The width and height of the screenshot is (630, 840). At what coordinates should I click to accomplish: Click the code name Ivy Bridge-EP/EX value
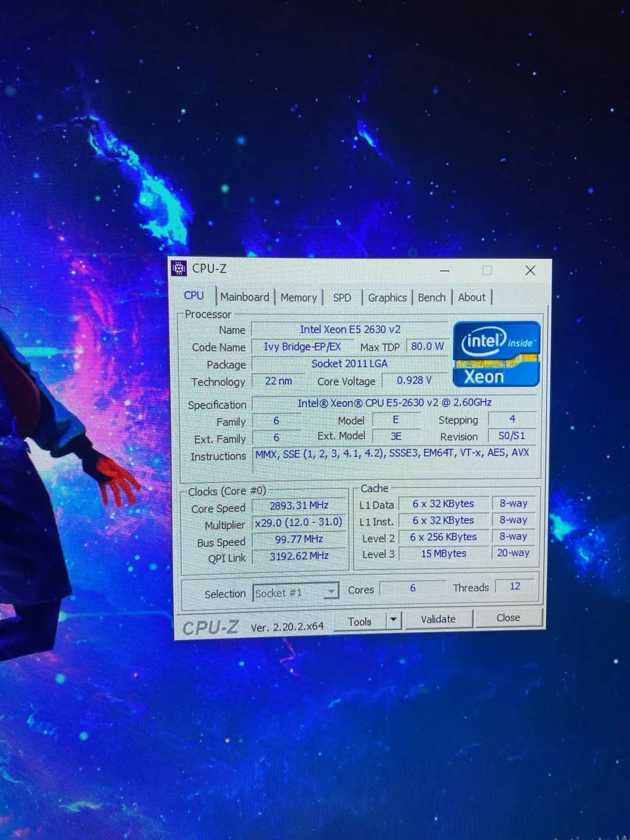click(x=302, y=346)
